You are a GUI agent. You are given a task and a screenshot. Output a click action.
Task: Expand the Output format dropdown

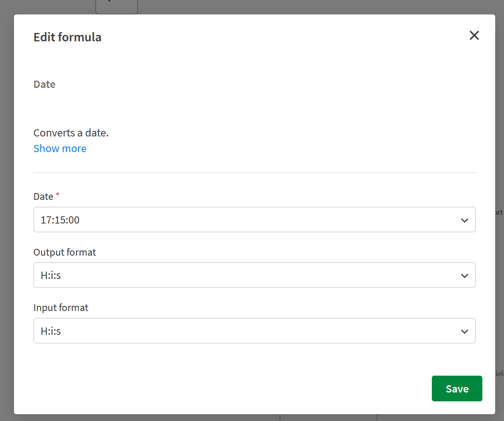tap(255, 275)
